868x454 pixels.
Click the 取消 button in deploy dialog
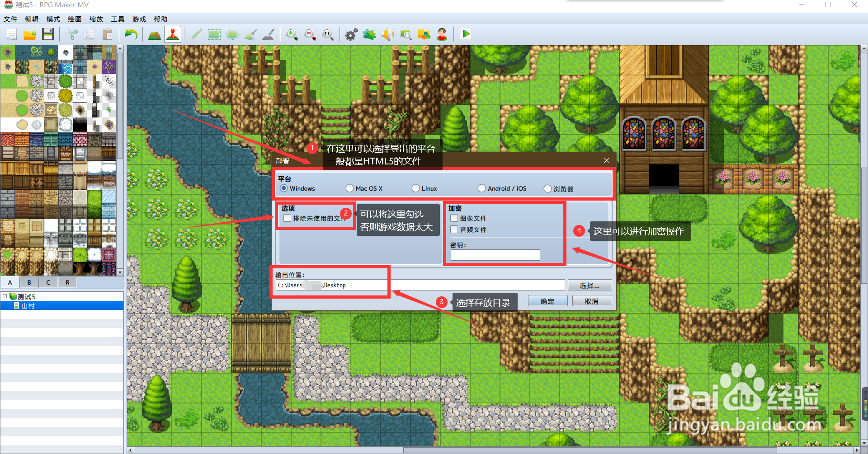pyautogui.click(x=592, y=301)
